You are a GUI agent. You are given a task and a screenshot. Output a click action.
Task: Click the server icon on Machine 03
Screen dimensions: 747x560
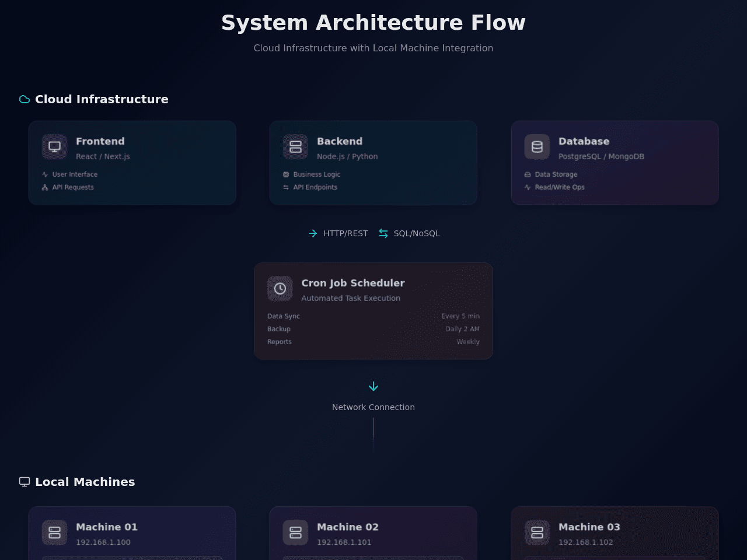coord(537,532)
